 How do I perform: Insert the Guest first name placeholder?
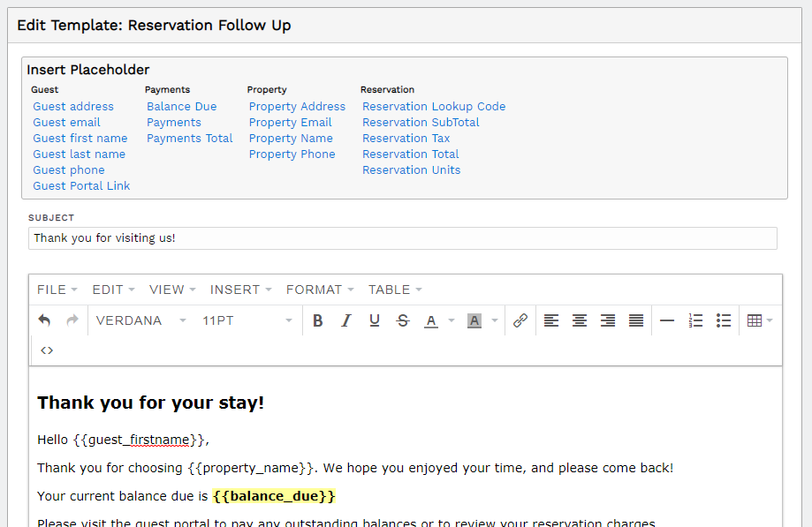(80, 138)
